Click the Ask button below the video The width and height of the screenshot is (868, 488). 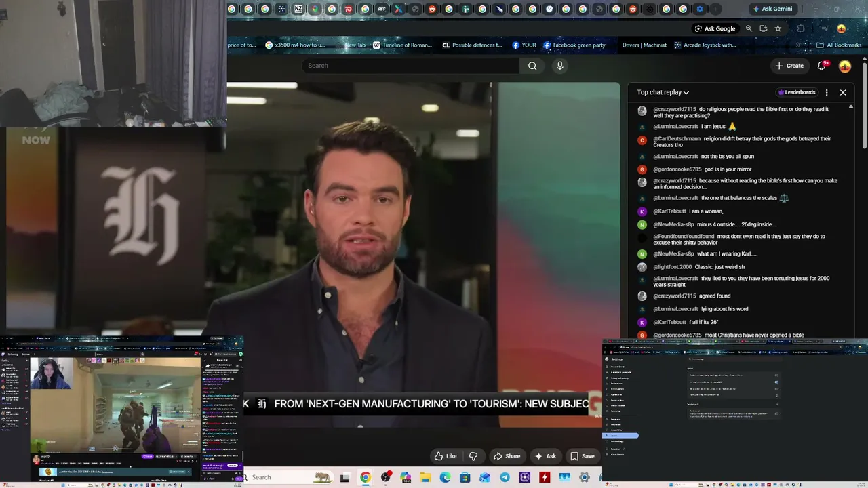click(545, 456)
